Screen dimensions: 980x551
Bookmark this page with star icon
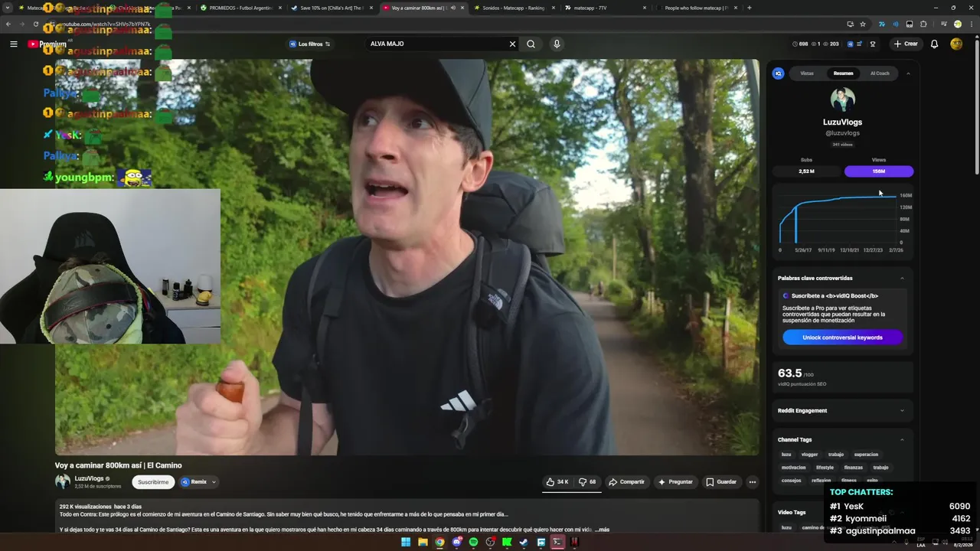863,24
